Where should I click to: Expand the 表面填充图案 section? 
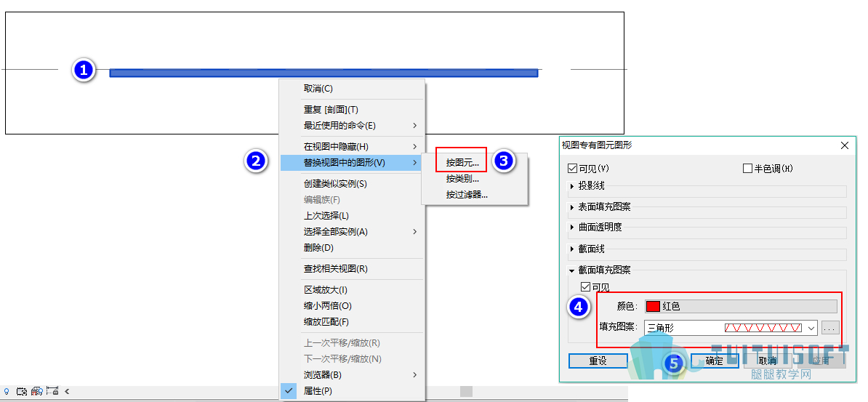572,207
